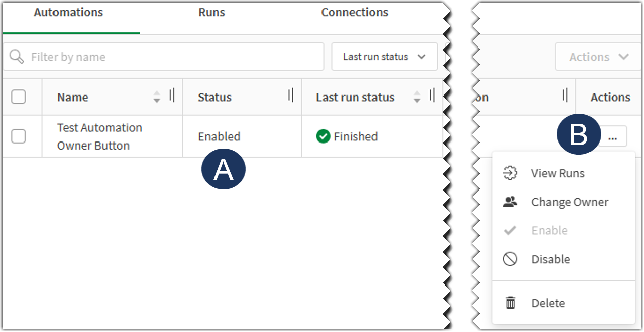Click the View Runs gear icon
The width and height of the screenshot is (644, 332).
(510, 173)
